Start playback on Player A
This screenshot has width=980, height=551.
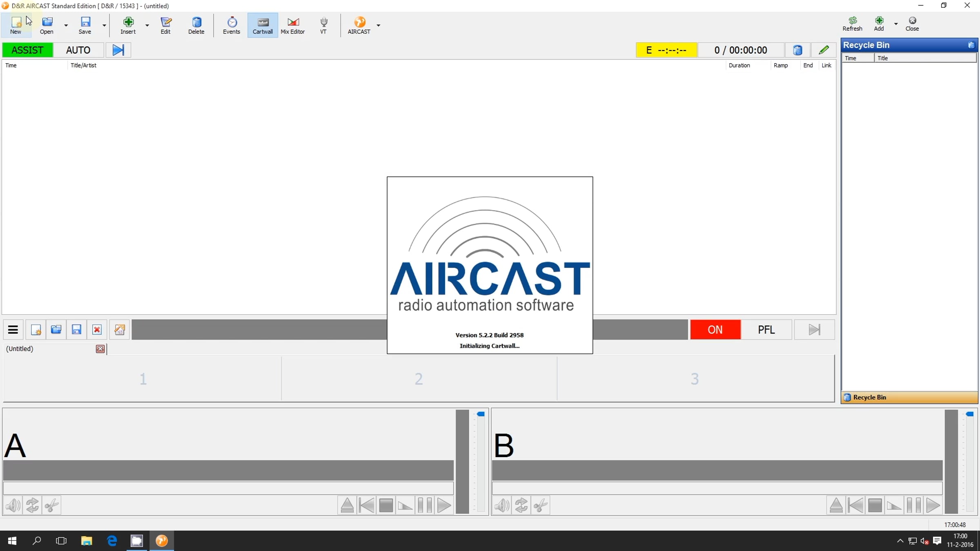tap(444, 505)
